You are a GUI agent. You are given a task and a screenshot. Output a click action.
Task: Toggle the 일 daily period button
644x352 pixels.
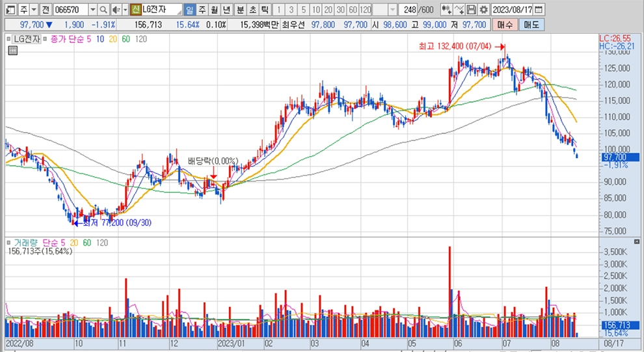(189, 10)
